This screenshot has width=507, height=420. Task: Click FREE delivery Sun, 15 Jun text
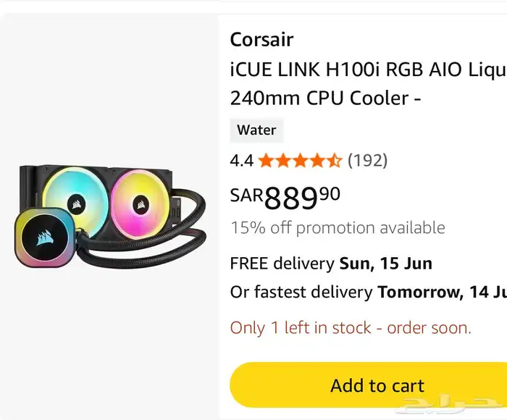tap(331, 263)
